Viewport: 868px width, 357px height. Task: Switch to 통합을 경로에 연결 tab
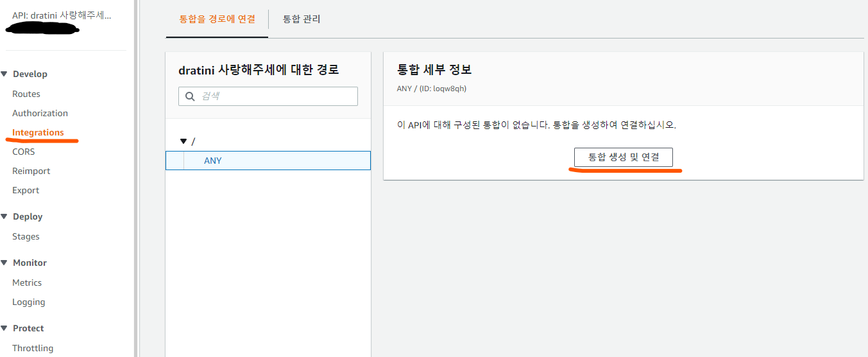pyautogui.click(x=217, y=19)
